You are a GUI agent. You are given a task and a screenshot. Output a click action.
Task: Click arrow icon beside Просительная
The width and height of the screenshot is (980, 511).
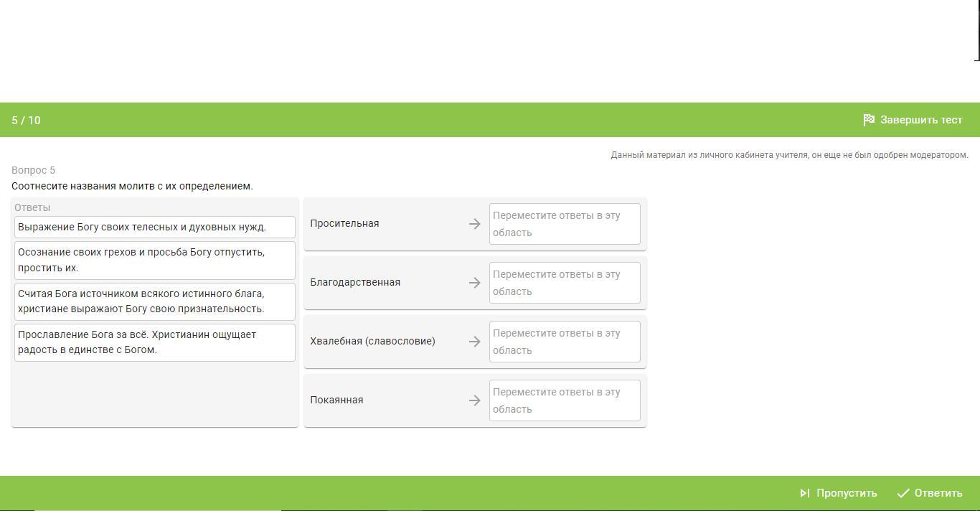pyautogui.click(x=474, y=224)
